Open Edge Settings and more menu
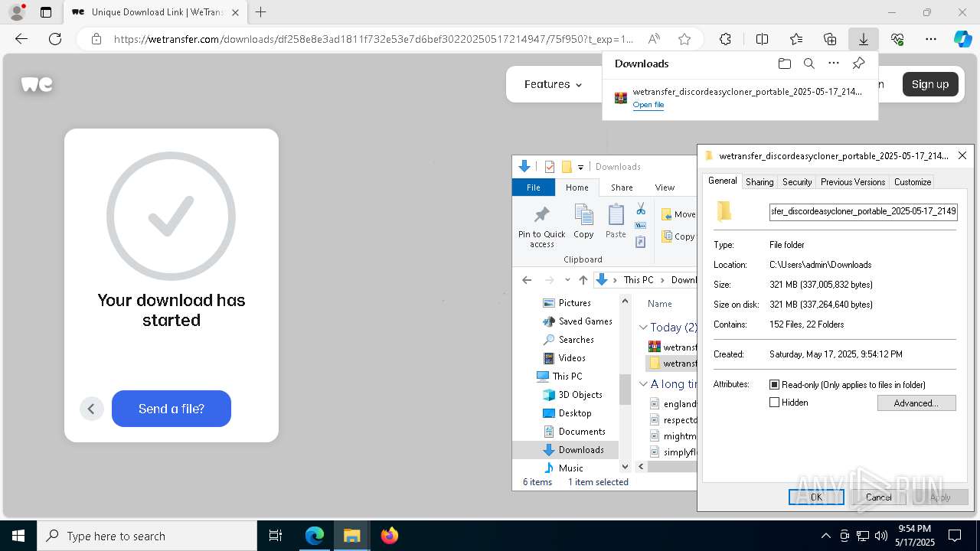The image size is (980, 551). (931, 39)
